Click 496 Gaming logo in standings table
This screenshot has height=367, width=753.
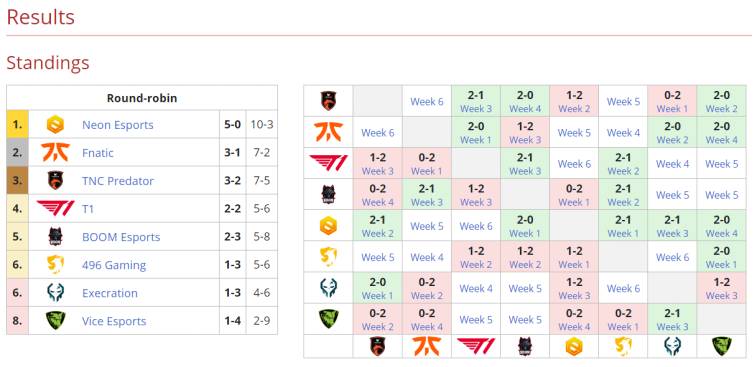point(55,265)
